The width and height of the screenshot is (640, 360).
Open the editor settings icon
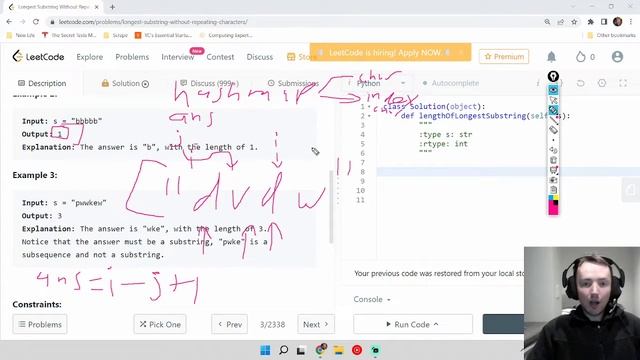(602, 83)
